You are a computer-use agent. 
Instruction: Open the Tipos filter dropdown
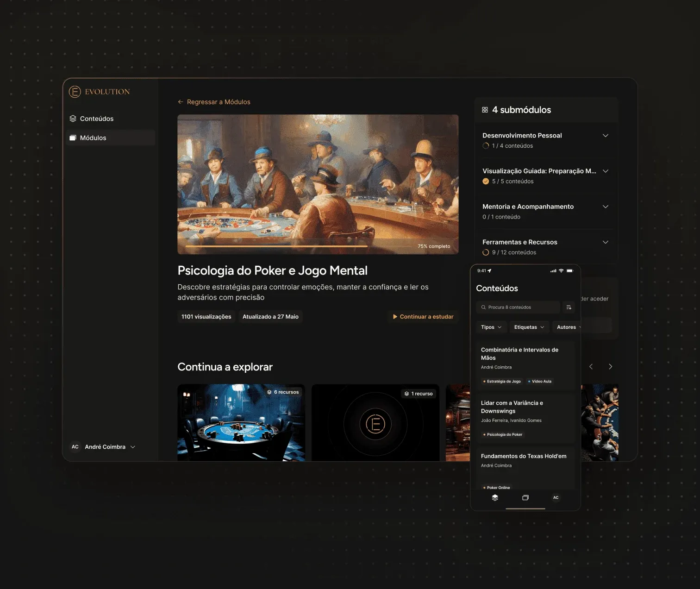point(491,327)
